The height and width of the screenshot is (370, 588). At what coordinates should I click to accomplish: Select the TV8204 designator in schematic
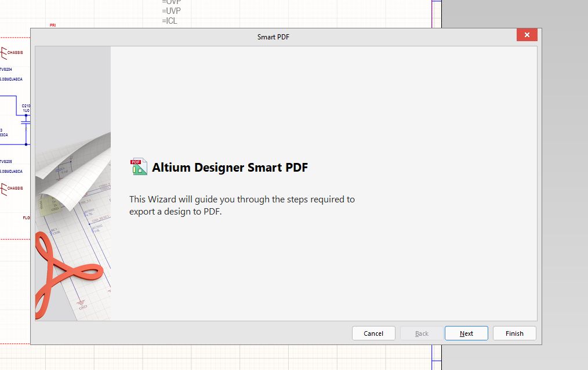(6, 70)
